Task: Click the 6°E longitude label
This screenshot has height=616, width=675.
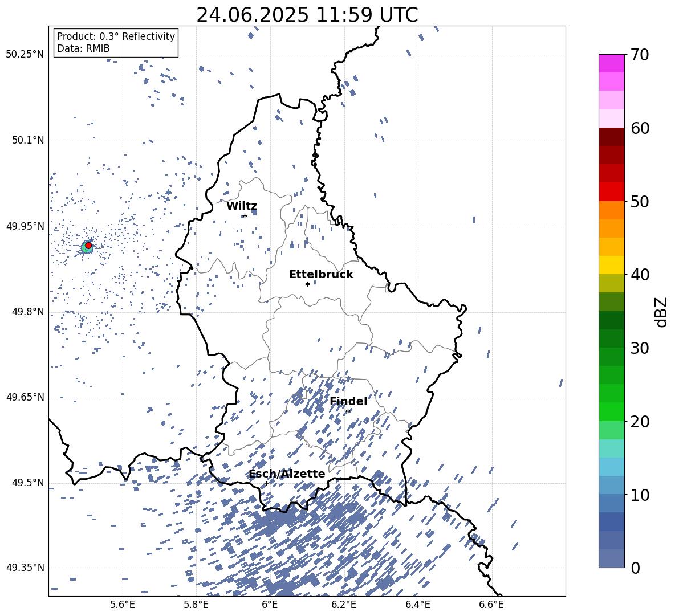Action: (270, 605)
